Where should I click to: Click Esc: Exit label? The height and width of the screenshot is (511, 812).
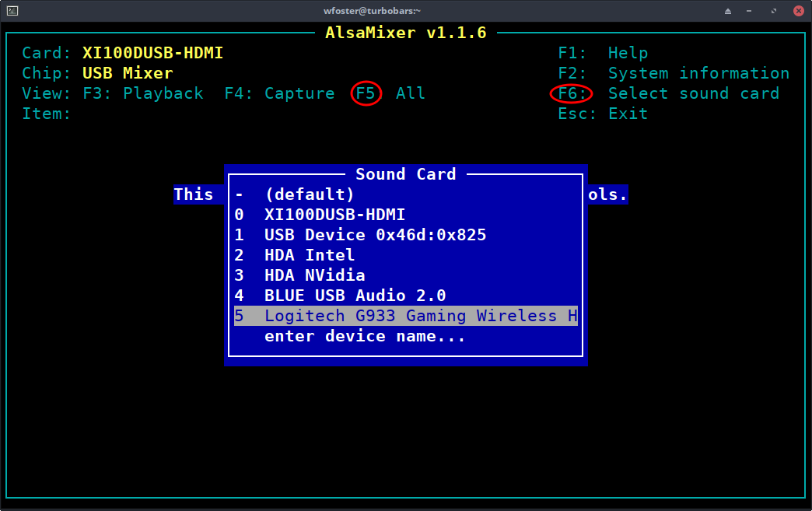coord(603,114)
